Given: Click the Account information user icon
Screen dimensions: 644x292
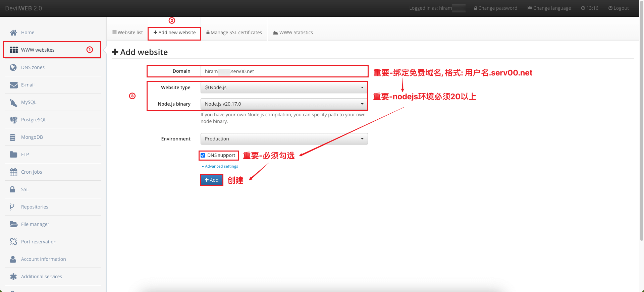Looking at the screenshot, I should click(13, 259).
